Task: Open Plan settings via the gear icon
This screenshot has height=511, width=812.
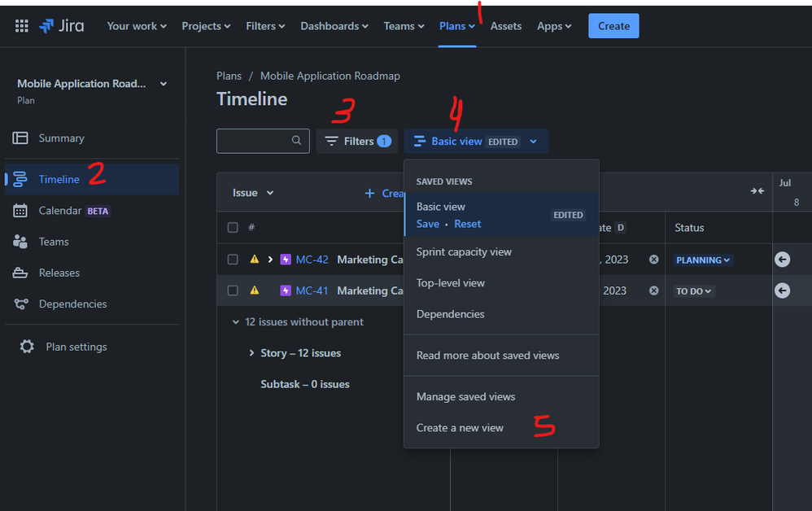Action: [27, 346]
